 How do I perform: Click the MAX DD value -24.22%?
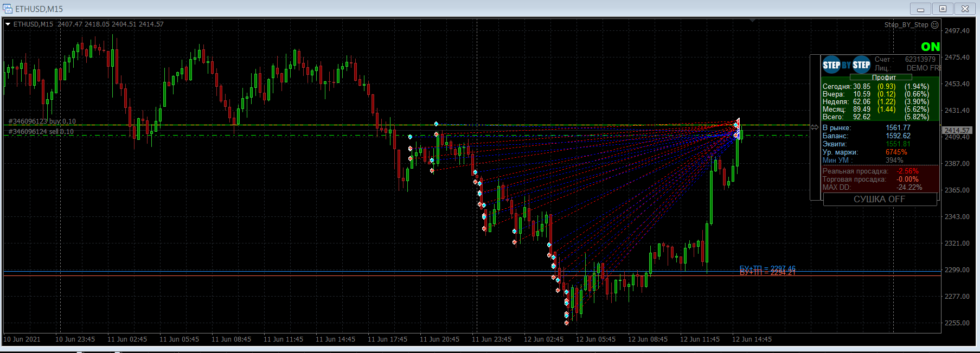tap(909, 188)
